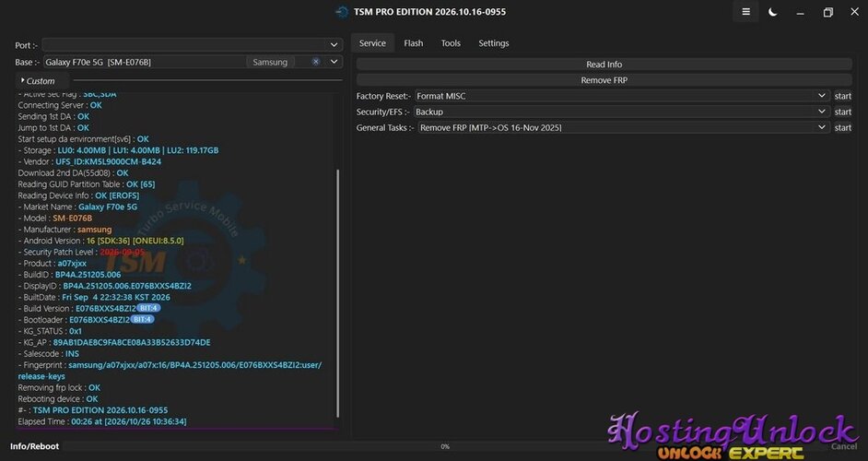Click the Product value a07xjxx

click(x=72, y=263)
